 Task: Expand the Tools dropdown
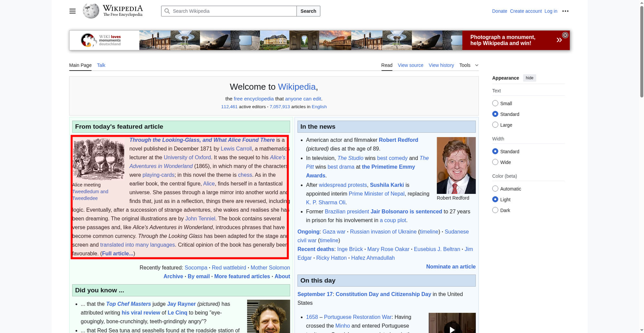coord(469,65)
